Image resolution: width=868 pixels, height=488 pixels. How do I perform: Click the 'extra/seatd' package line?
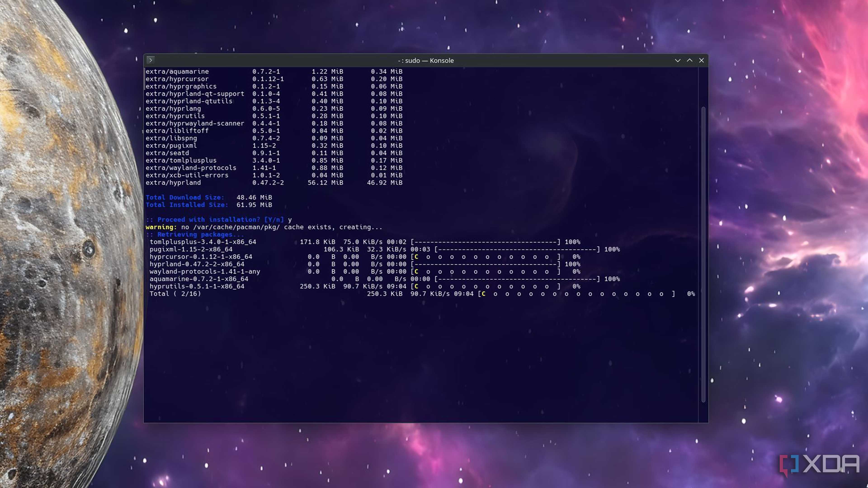click(x=274, y=153)
